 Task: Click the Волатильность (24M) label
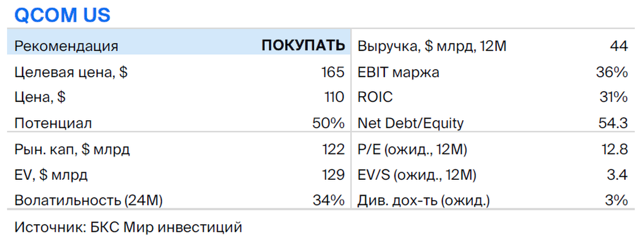point(89,201)
